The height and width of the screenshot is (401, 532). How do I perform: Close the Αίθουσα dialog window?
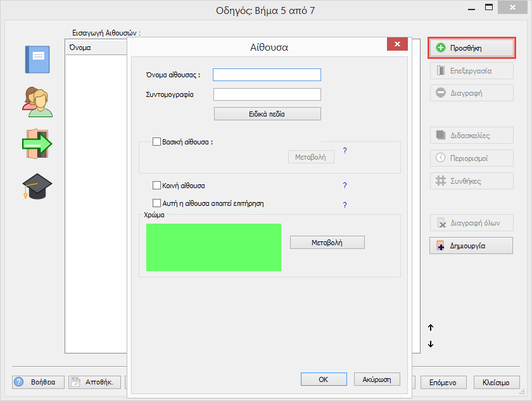(x=396, y=44)
